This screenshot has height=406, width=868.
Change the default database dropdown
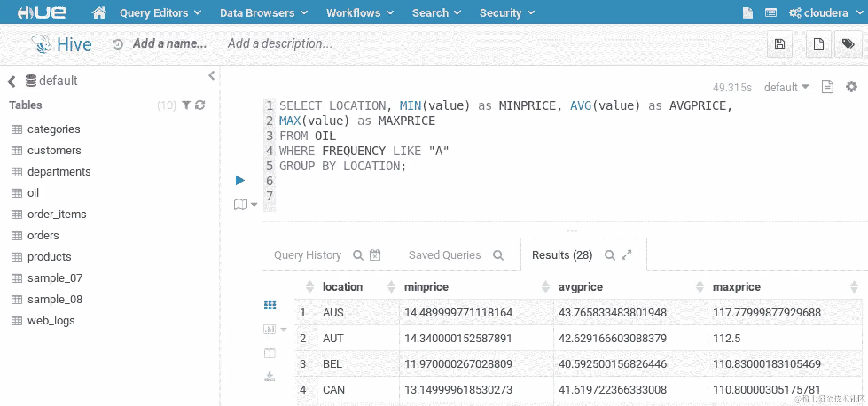pos(786,87)
